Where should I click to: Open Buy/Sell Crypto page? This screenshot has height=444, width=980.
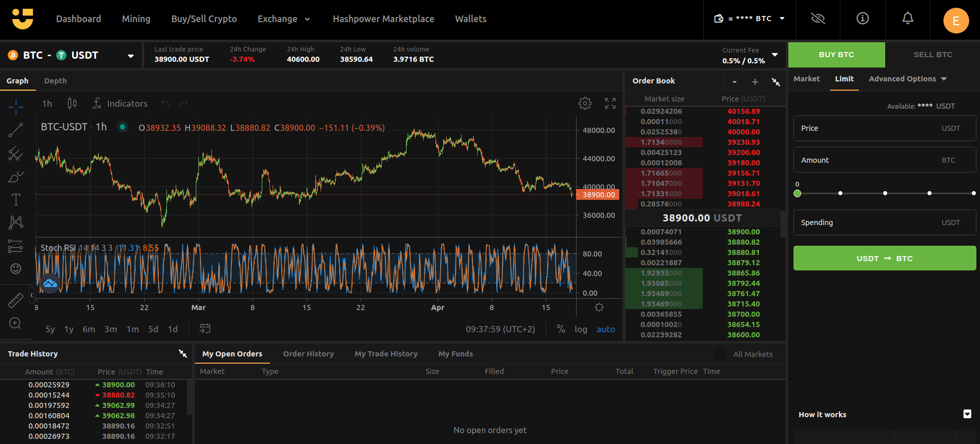(204, 19)
